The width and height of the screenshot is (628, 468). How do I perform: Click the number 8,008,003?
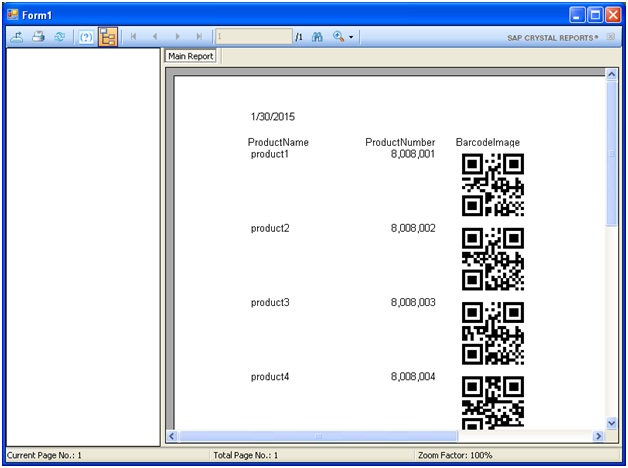point(413,302)
